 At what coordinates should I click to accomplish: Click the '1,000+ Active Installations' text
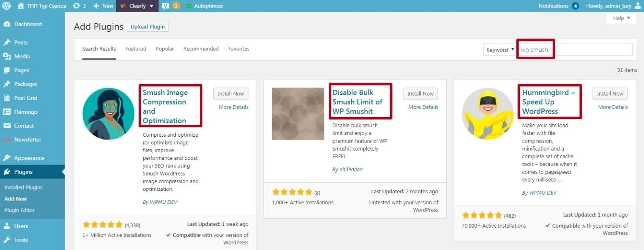303,203
